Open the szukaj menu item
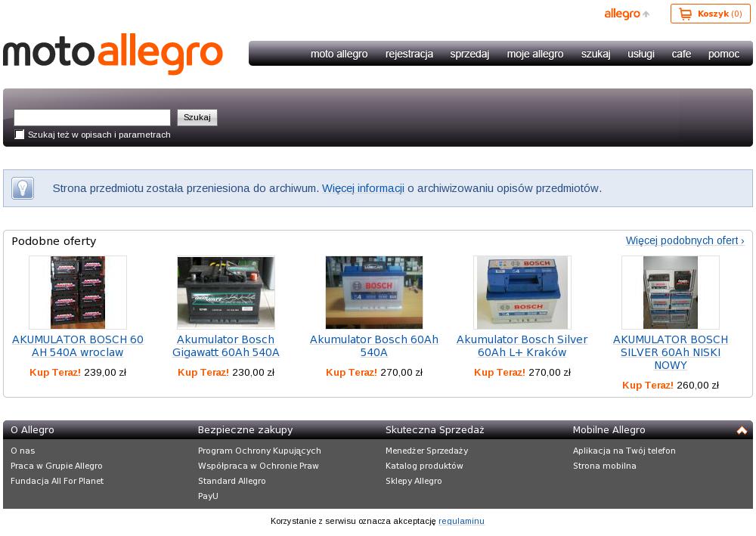756x536 pixels. coord(596,54)
